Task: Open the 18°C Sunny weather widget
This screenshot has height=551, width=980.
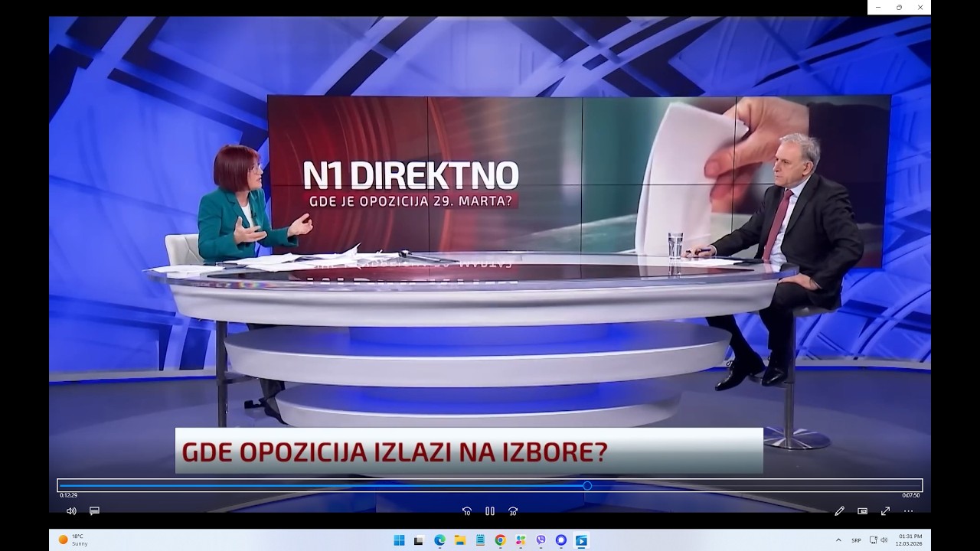Action: tap(73, 540)
